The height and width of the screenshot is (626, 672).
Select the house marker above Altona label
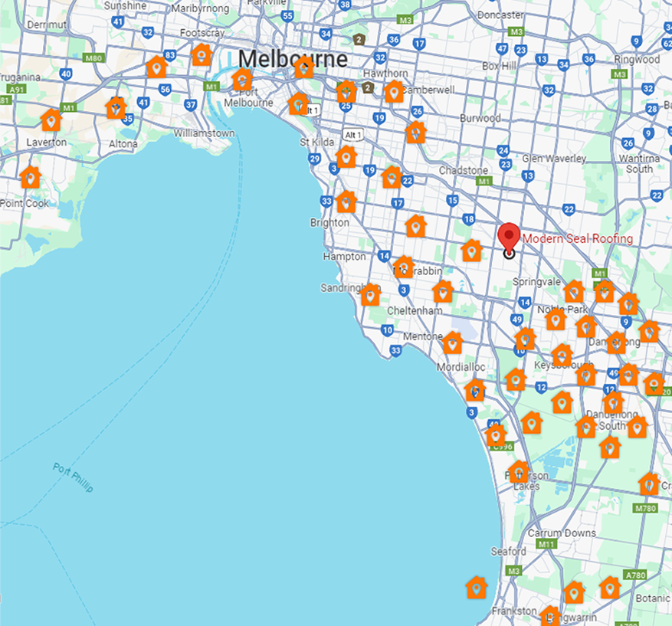tap(116, 108)
